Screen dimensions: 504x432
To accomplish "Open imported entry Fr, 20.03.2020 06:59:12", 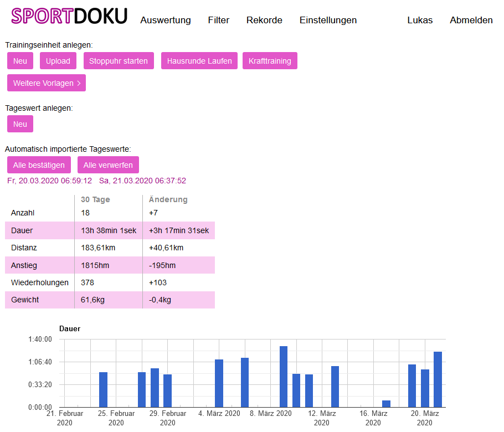I will click(50, 181).
